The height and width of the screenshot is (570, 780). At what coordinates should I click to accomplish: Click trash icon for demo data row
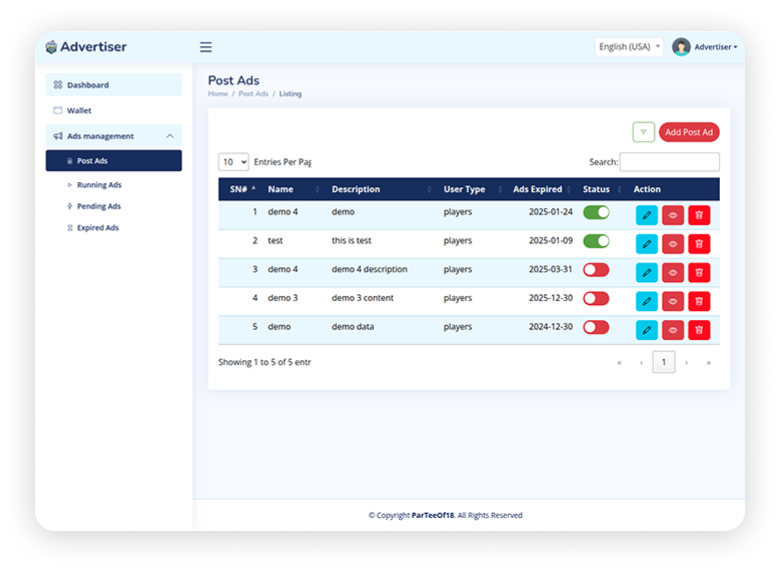699,329
